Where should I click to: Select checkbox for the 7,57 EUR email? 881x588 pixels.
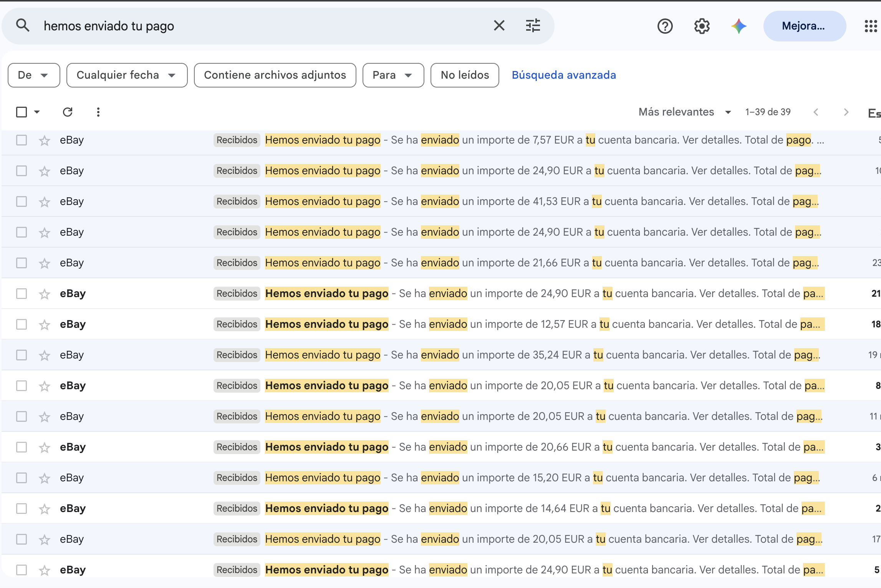(x=22, y=140)
